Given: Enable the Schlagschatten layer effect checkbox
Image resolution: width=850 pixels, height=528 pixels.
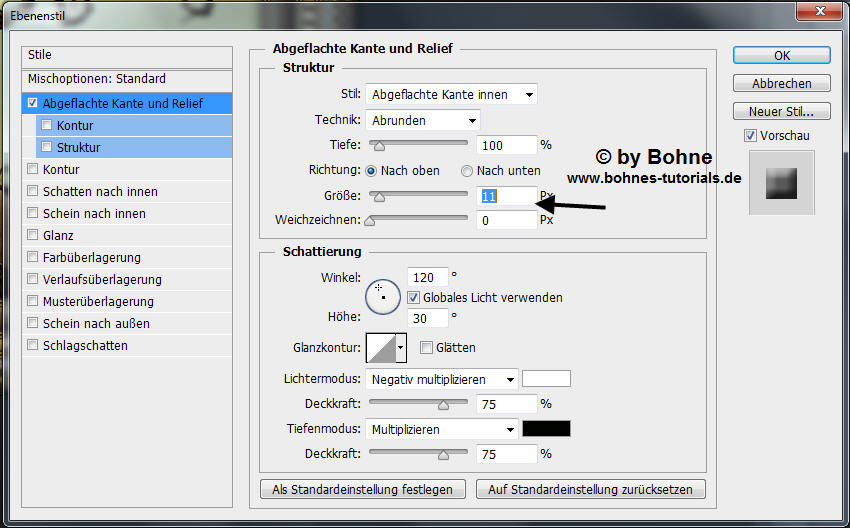Looking at the screenshot, I should [34, 346].
